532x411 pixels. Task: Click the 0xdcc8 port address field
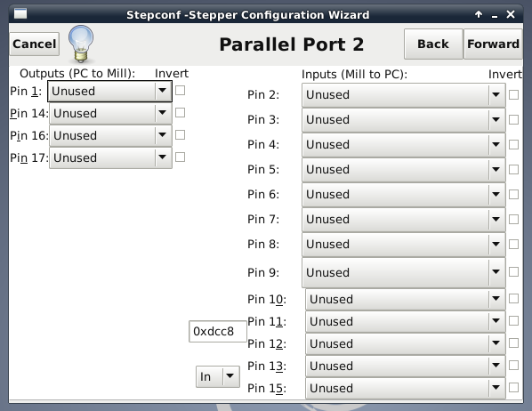coord(218,331)
